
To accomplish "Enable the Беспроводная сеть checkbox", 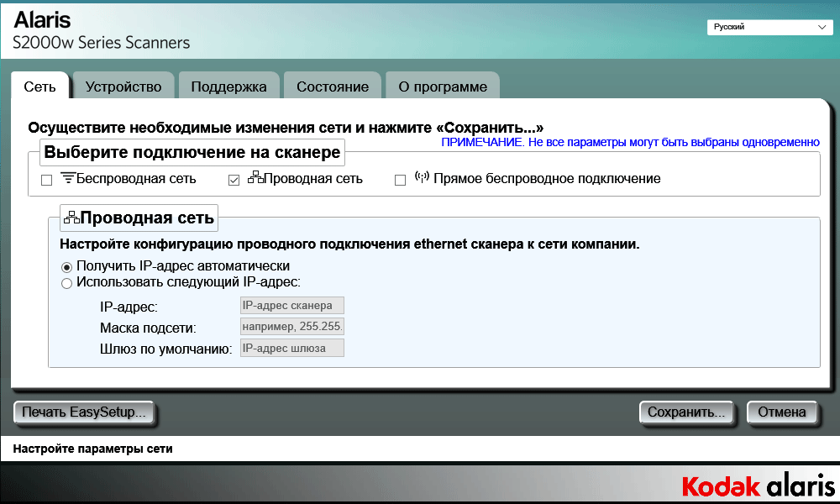I will (46, 180).
